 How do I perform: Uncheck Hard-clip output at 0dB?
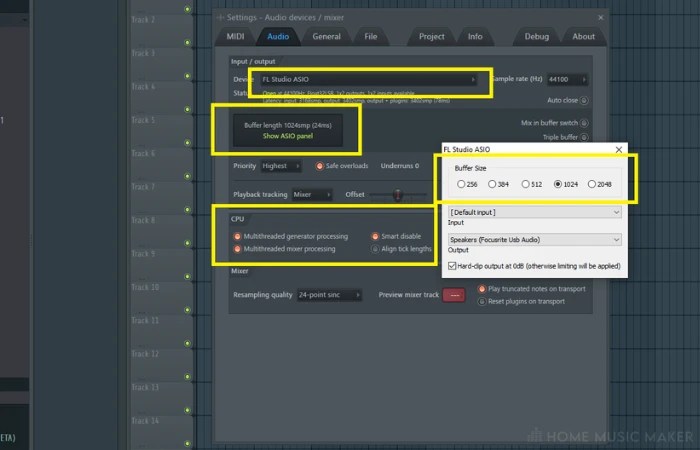[x=453, y=266]
